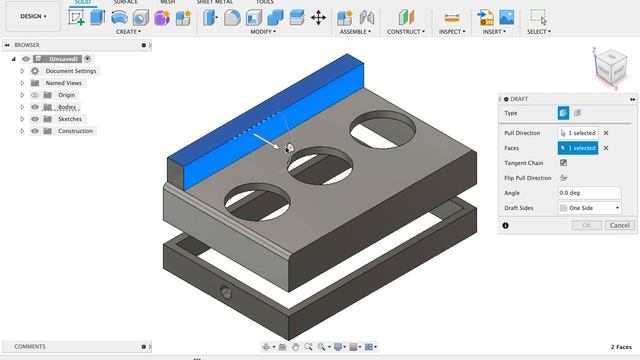Viewport: 640px width, 360px height.
Task: Click the Orbit navigation icon
Action: (266, 347)
